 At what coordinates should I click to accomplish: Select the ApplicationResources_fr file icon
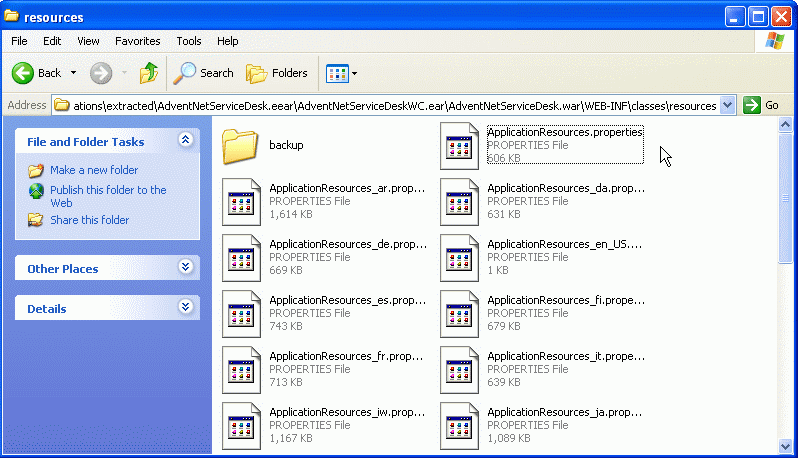pyautogui.click(x=241, y=370)
